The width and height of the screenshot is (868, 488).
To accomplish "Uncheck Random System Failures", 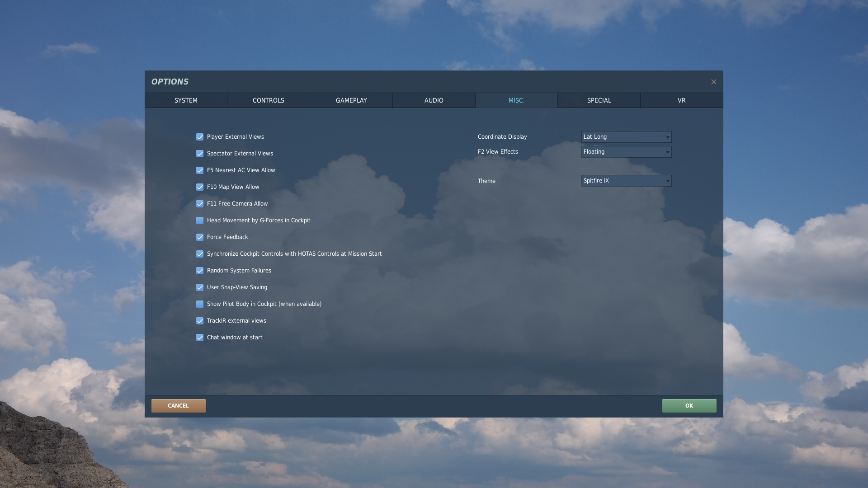I will click(x=200, y=271).
